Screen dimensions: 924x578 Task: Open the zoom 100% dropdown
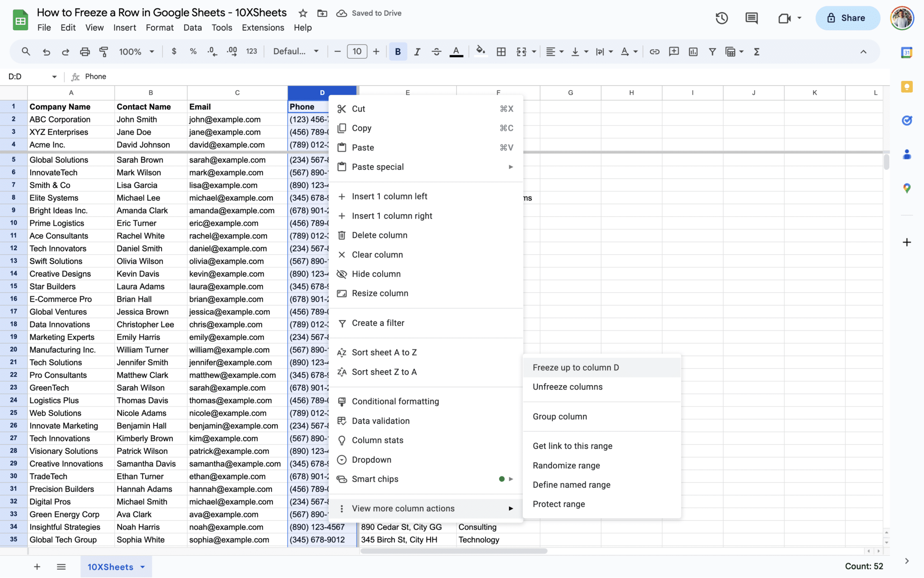(136, 51)
